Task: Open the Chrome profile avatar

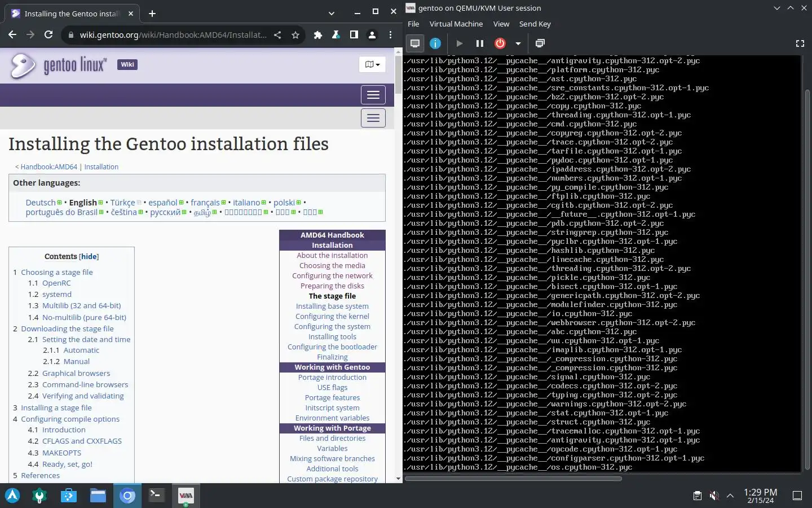Action: pyautogui.click(x=372, y=35)
